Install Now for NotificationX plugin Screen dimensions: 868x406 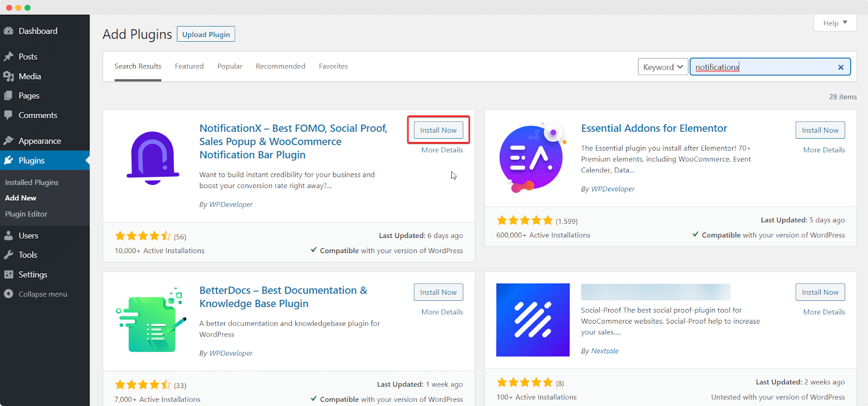tap(438, 130)
